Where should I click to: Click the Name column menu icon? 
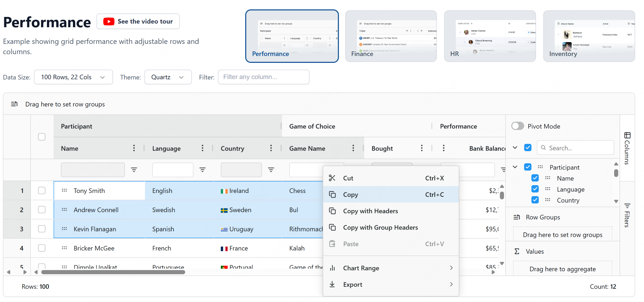(x=134, y=148)
